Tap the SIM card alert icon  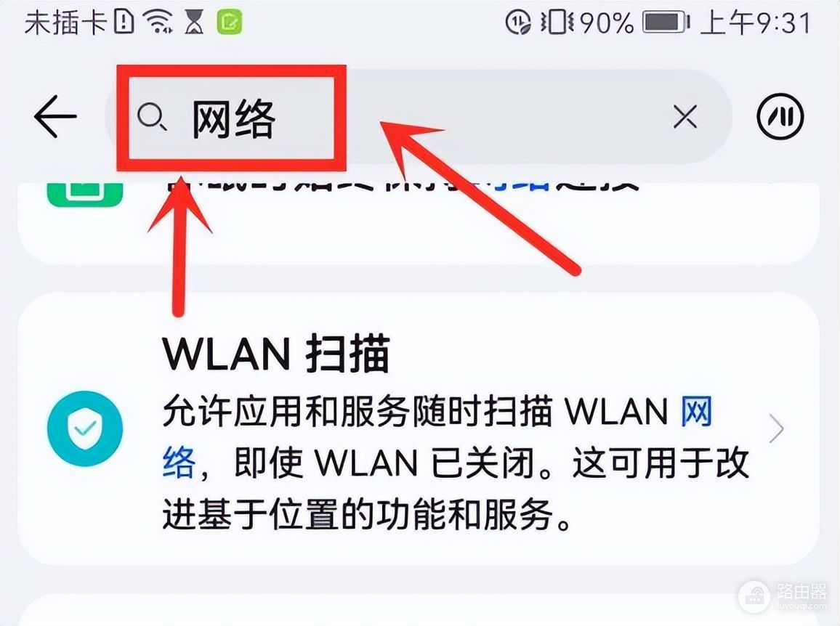click(x=124, y=23)
